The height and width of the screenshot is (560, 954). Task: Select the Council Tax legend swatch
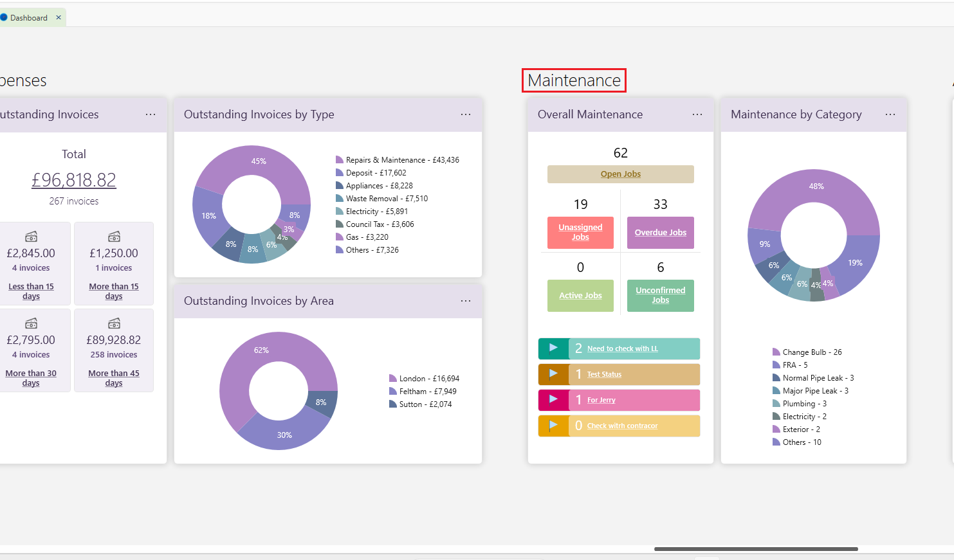click(339, 224)
